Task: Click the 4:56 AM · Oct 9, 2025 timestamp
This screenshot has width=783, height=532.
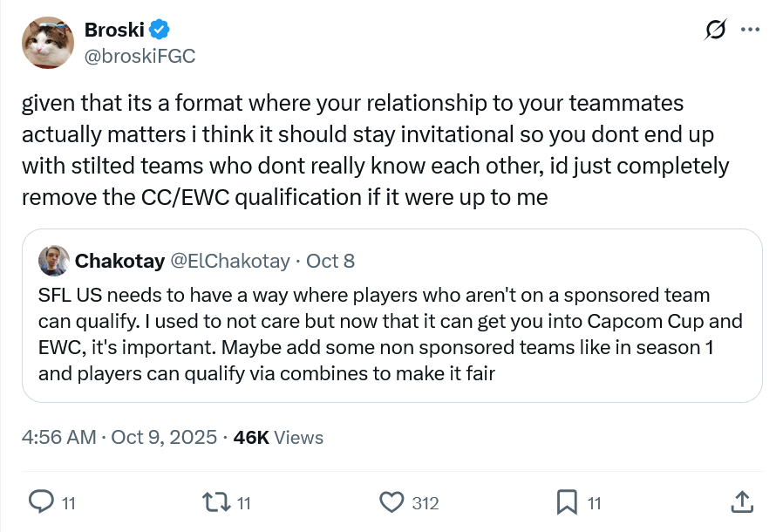Action: point(119,437)
